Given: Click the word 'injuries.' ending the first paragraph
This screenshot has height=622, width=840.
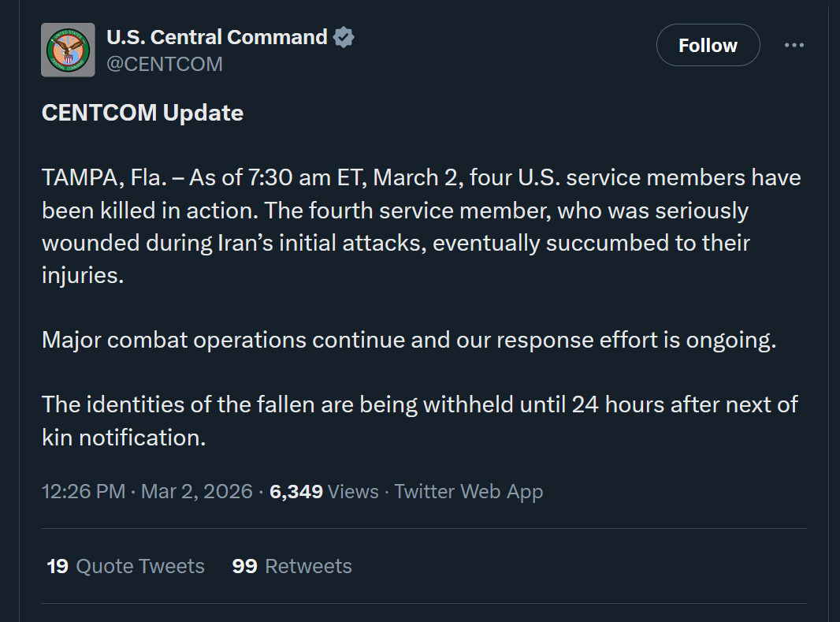Looking at the screenshot, I should point(83,275).
